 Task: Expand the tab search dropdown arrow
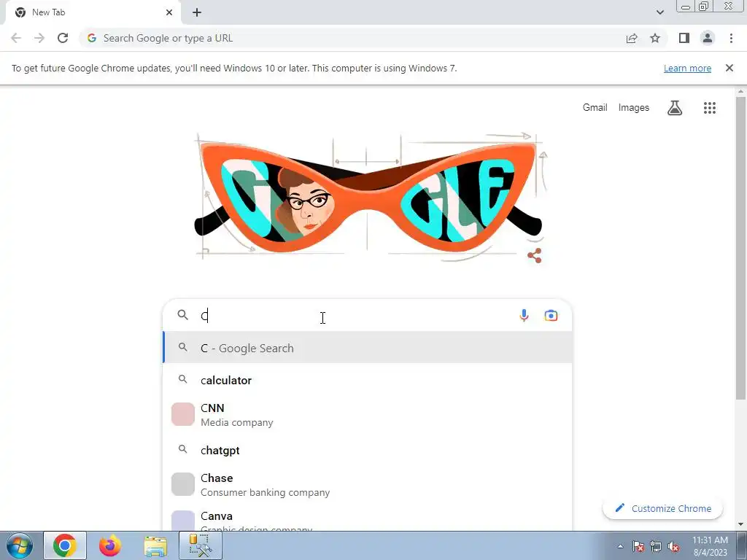pos(659,12)
